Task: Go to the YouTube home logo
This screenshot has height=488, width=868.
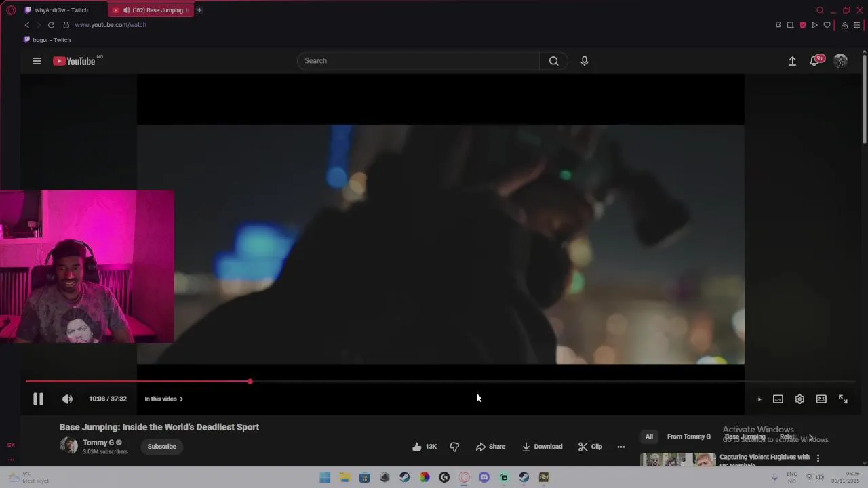Action: coord(75,61)
